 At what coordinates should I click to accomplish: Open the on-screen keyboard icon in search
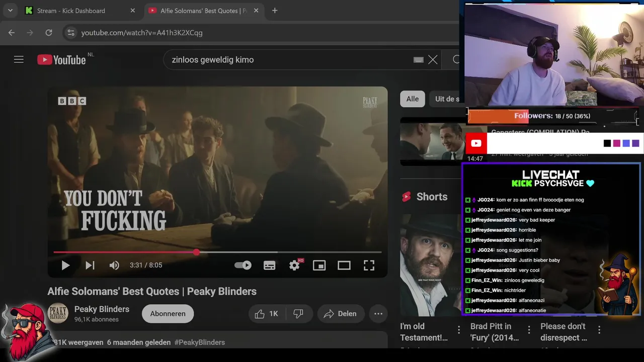coord(419,60)
